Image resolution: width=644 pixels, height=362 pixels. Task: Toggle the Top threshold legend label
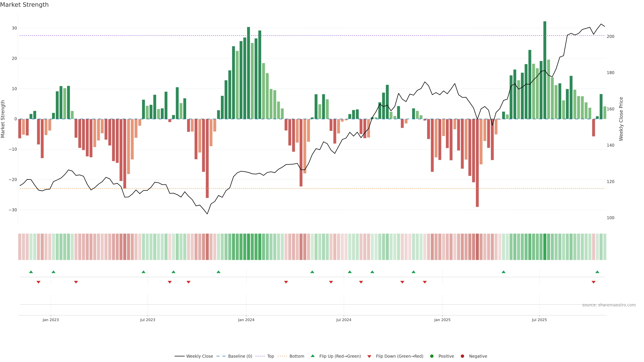pyautogui.click(x=271, y=356)
